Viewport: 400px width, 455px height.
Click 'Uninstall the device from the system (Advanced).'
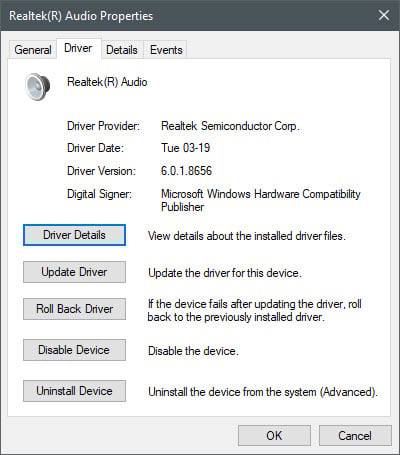263,392
